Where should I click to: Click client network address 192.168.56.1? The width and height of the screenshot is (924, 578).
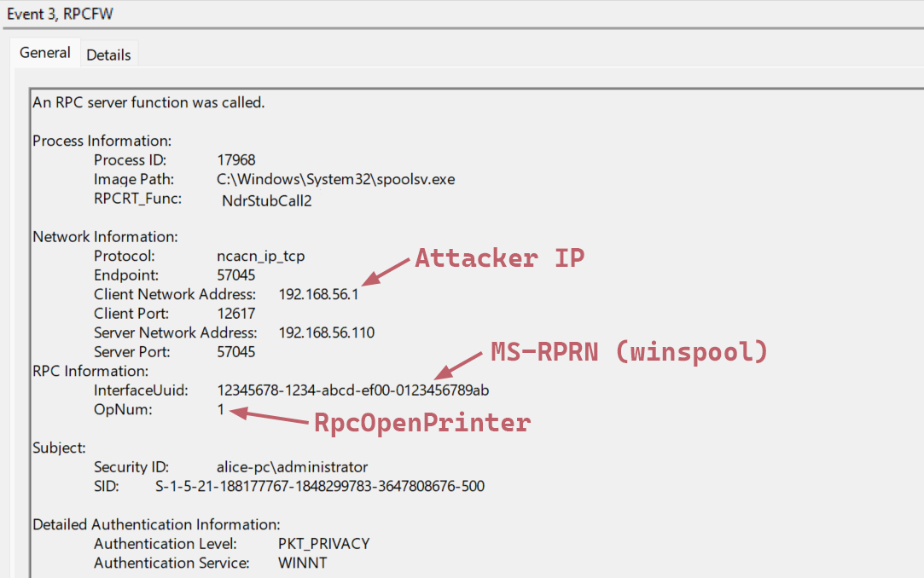[318, 294]
